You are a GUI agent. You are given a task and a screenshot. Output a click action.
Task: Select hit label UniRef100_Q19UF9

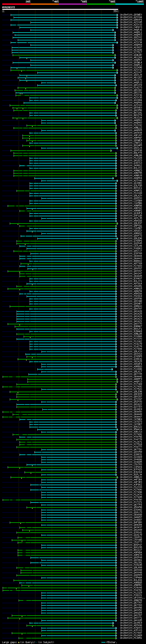(131, 213)
